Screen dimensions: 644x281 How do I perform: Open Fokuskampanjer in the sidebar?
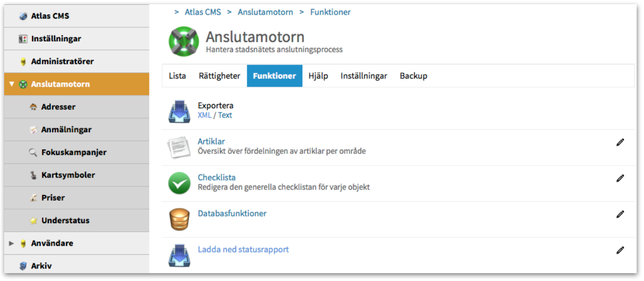pyautogui.click(x=73, y=152)
